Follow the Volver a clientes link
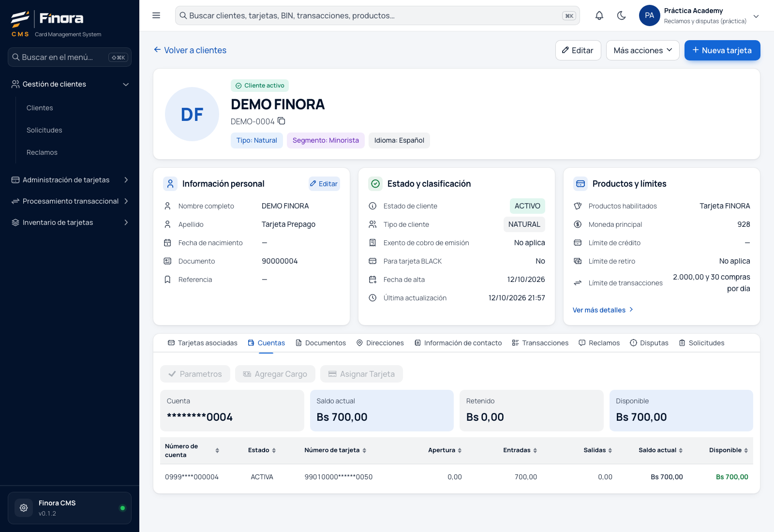The height and width of the screenshot is (532, 774). click(x=190, y=50)
